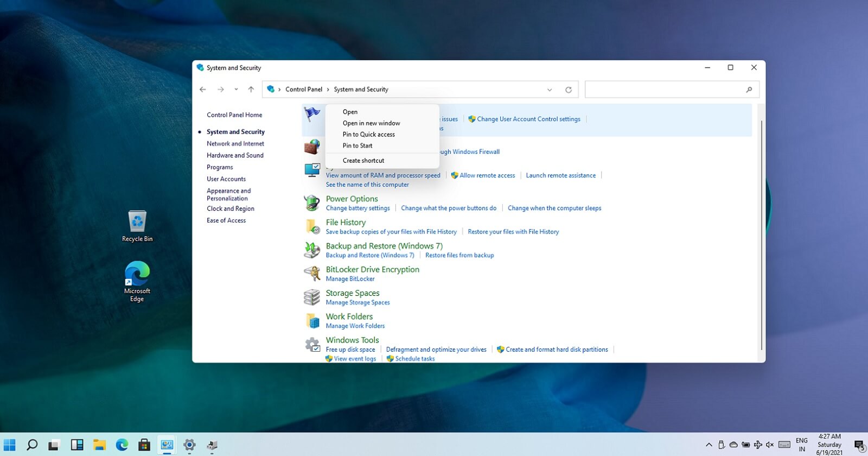Select 'Open in new window' option
The height and width of the screenshot is (456, 868).
[371, 123]
